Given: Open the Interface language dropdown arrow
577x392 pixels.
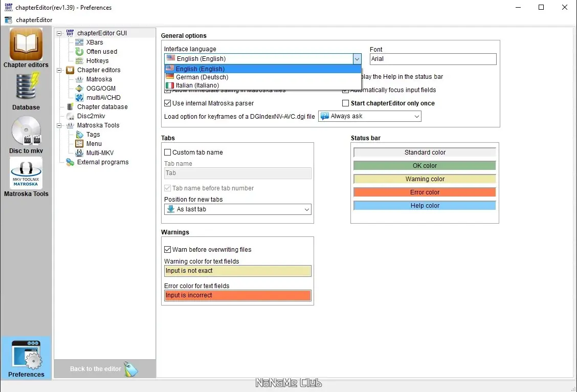Looking at the screenshot, I should [x=357, y=59].
